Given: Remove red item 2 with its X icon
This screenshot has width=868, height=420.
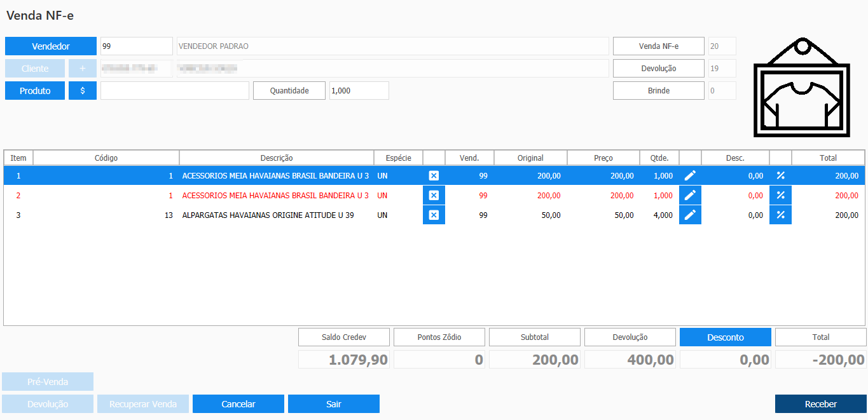Looking at the screenshot, I should click(x=434, y=196).
